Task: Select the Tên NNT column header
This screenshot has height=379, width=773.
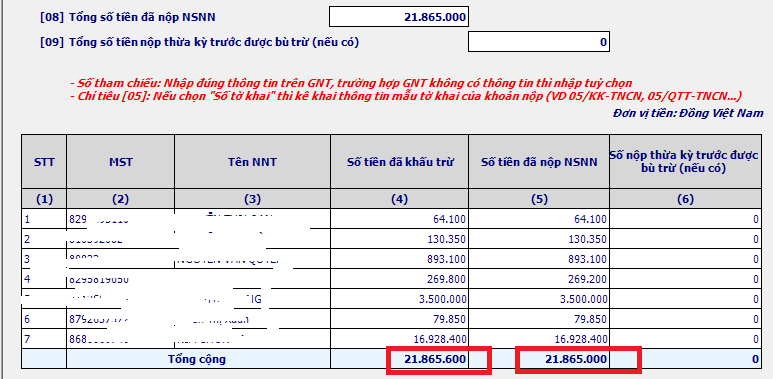Action: 252,162
